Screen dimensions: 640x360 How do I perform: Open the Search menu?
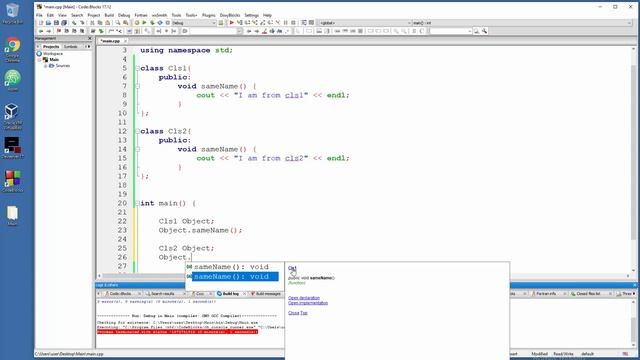point(77,15)
